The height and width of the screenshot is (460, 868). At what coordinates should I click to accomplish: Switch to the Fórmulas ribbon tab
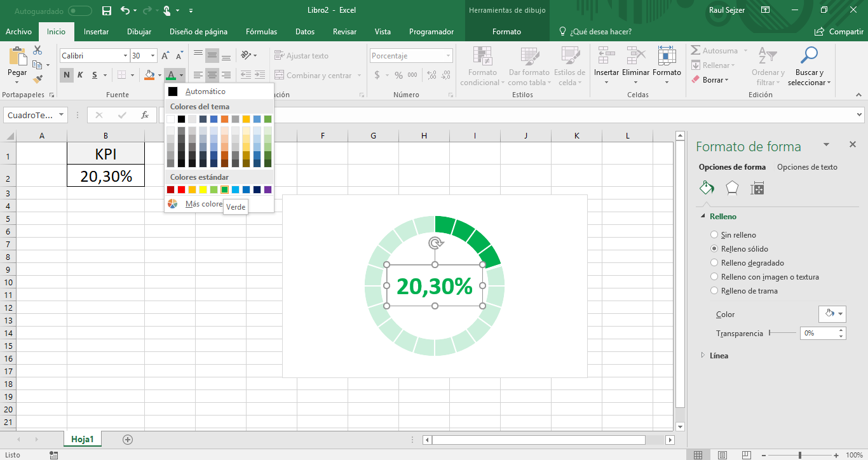point(262,31)
